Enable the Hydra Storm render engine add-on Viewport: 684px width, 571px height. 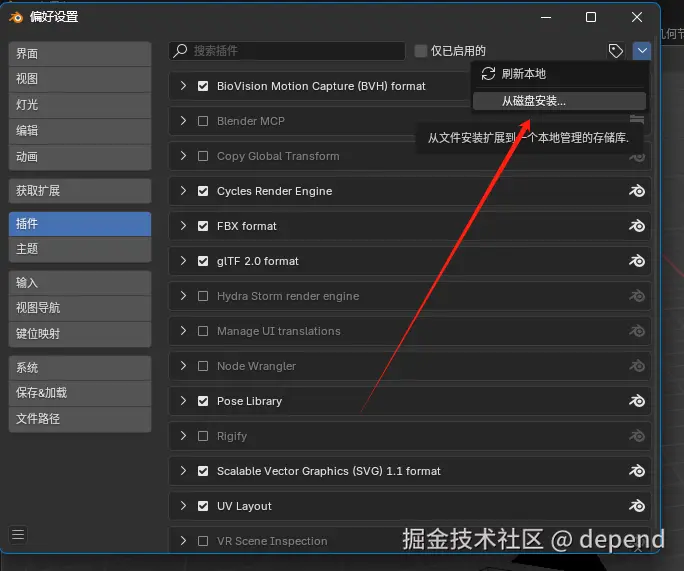pos(203,296)
